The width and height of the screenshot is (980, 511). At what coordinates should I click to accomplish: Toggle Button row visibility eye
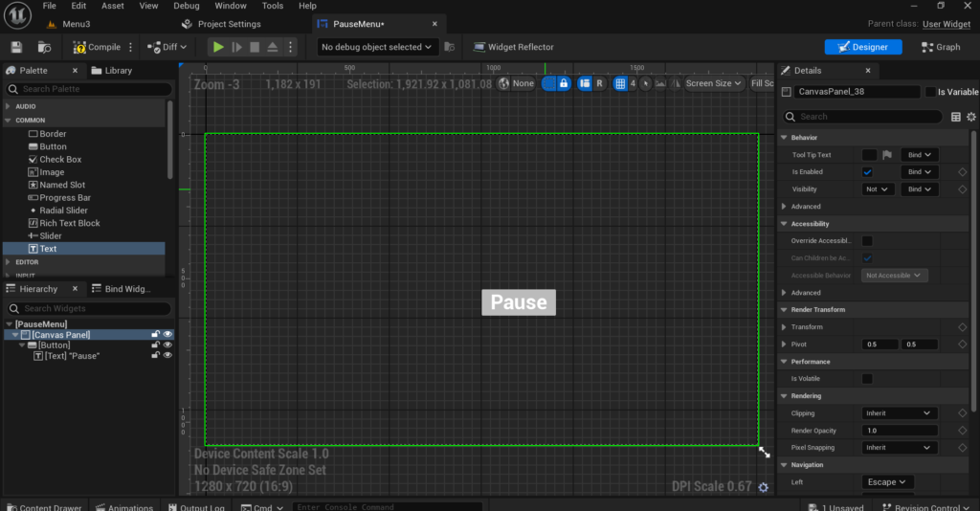coord(167,344)
